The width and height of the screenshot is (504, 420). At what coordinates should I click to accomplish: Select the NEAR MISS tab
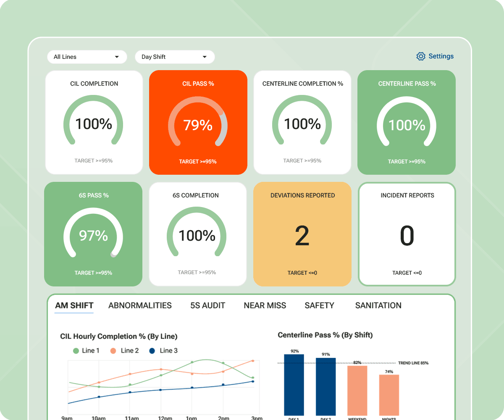click(x=265, y=306)
